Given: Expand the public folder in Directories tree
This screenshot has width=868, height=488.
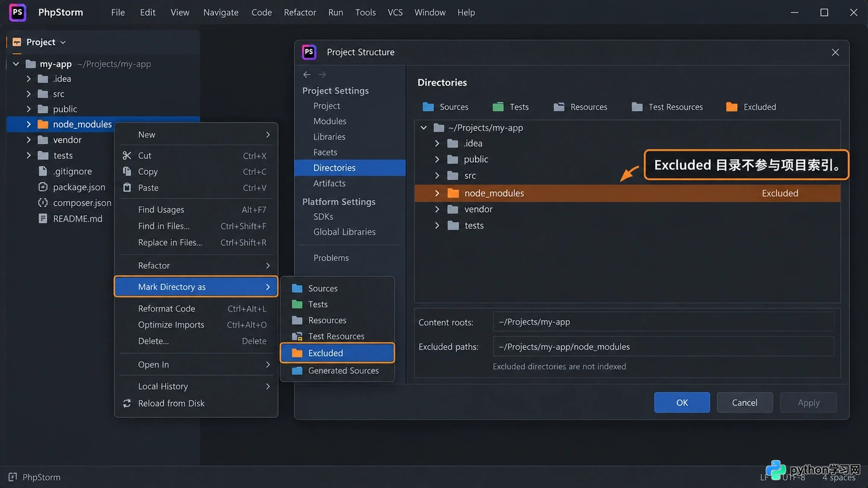Looking at the screenshot, I should [x=437, y=159].
